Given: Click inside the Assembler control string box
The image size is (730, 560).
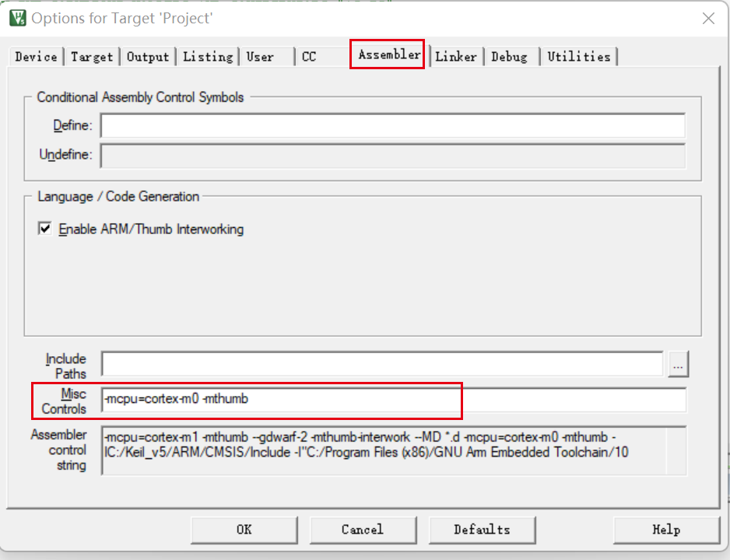Looking at the screenshot, I should click(x=381, y=450).
